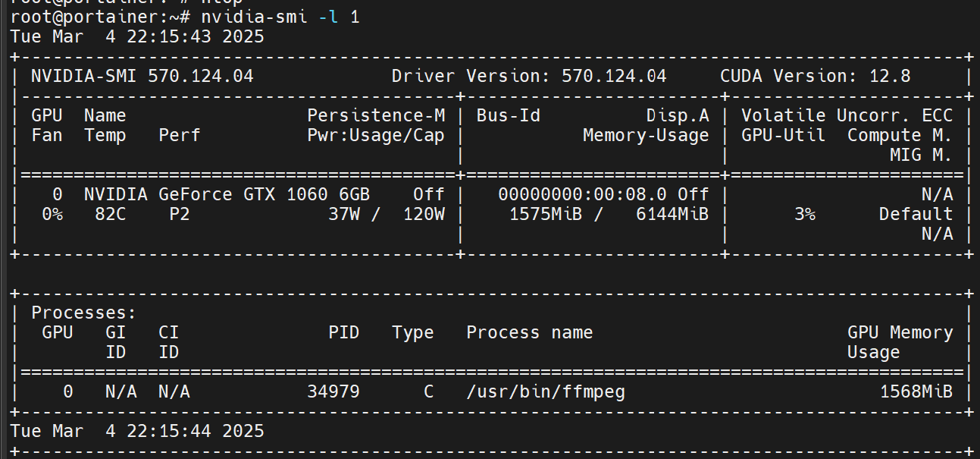Click the fan speed '0%'

tap(52, 214)
